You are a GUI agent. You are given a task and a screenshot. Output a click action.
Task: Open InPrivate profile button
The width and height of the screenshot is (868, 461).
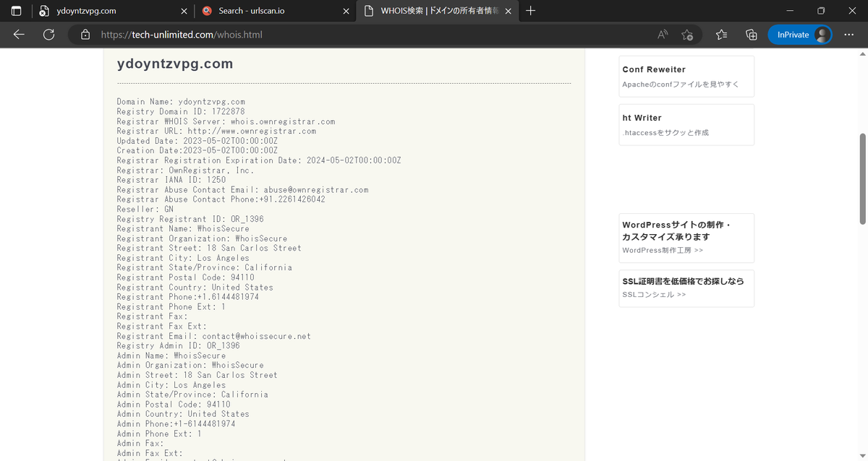(801, 35)
